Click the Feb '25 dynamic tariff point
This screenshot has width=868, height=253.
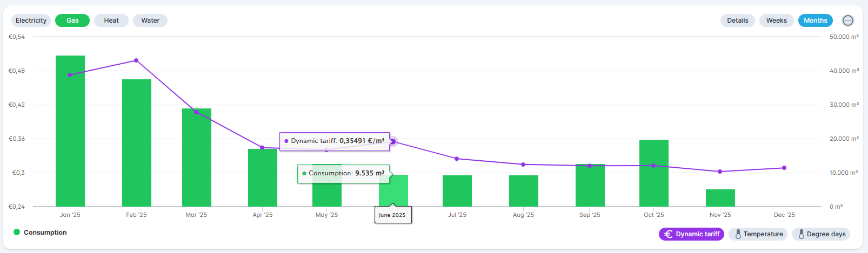[x=136, y=60]
